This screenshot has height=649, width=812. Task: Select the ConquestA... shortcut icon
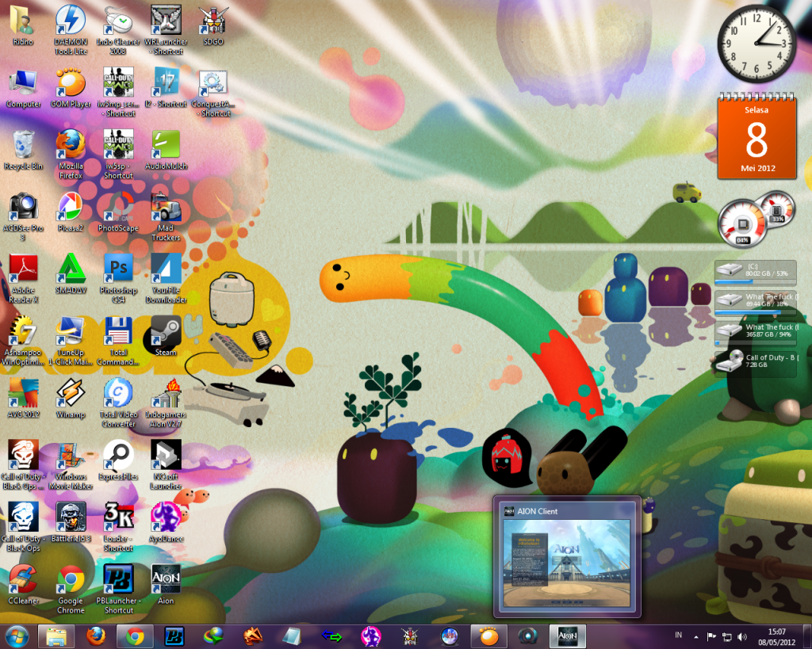click(213, 92)
